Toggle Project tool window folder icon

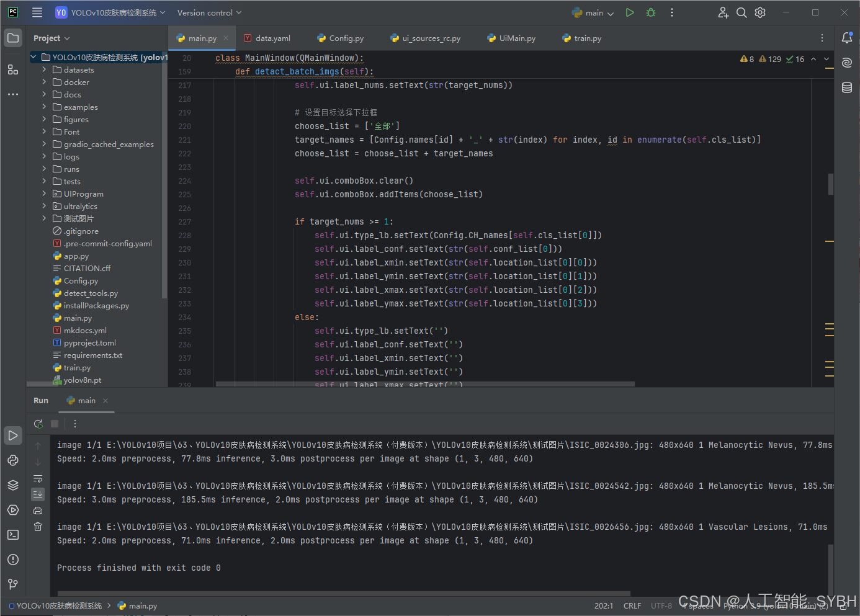click(x=13, y=38)
